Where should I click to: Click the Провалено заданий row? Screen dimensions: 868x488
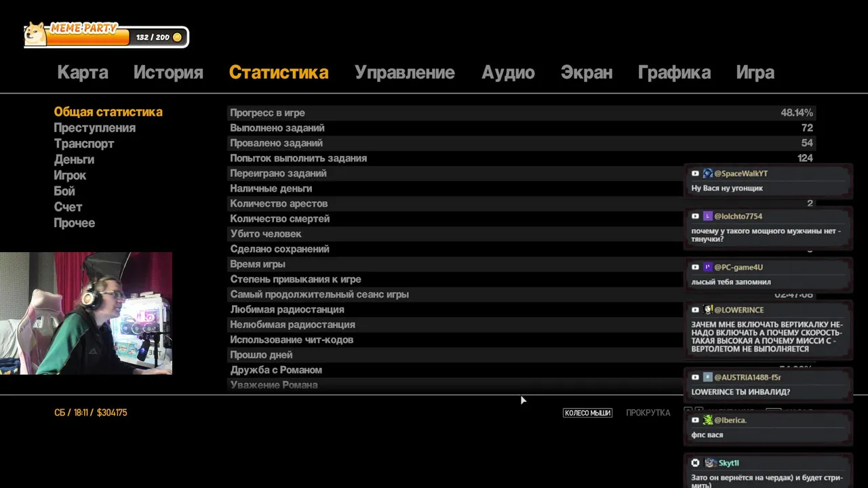pos(521,143)
